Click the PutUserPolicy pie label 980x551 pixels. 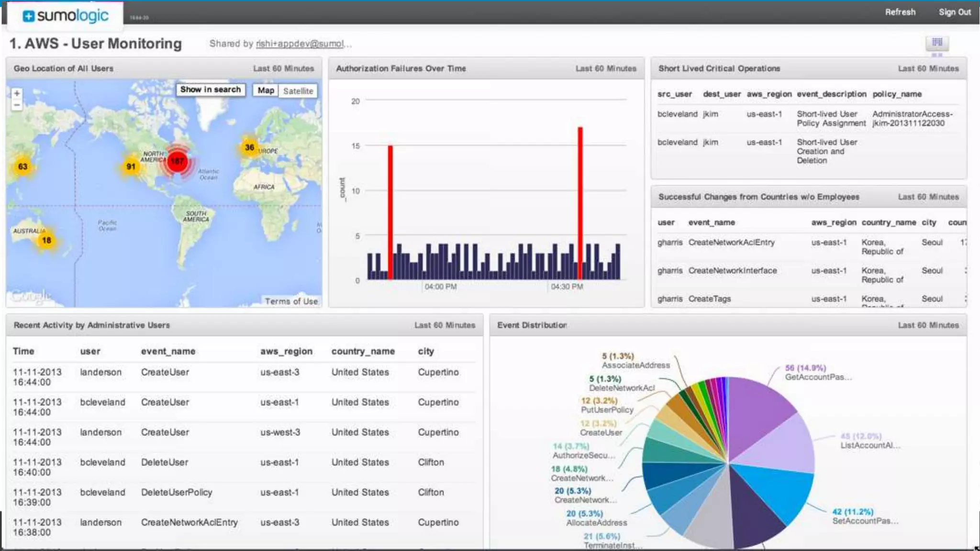coord(607,410)
